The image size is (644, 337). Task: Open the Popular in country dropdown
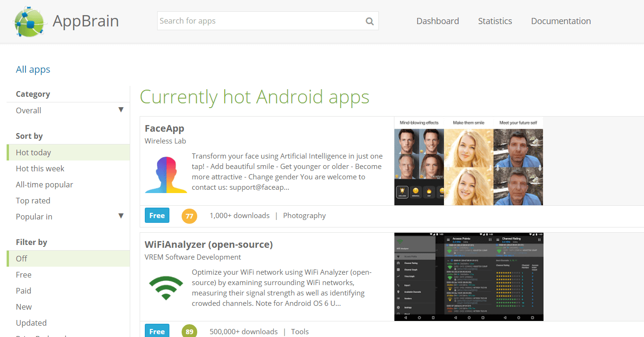pos(121,216)
